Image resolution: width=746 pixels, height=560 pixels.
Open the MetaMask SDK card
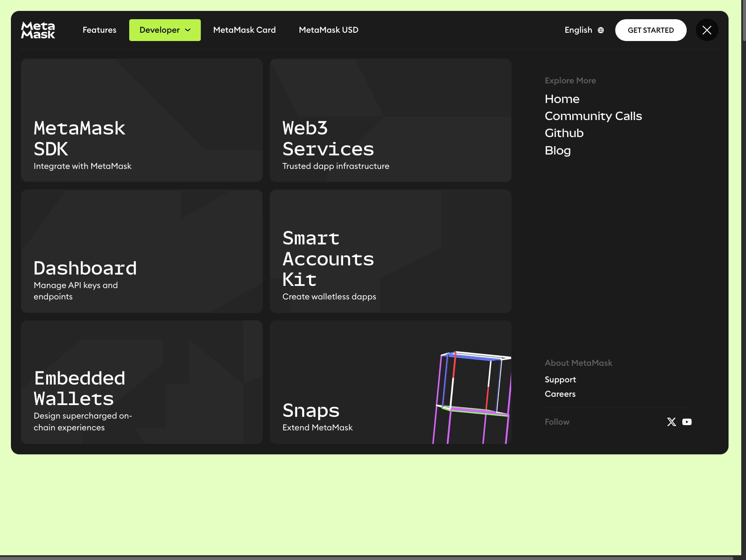[x=142, y=120]
